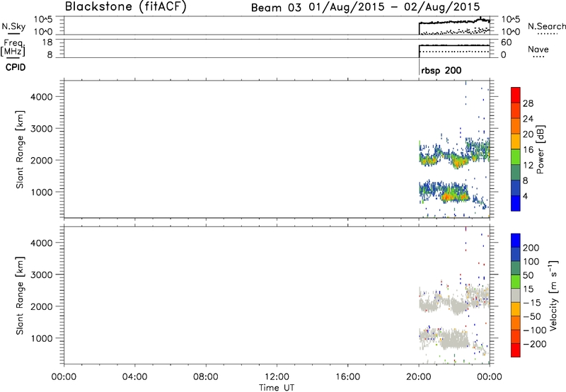Select the 'N.Search' legend label
The width and height of the screenshot is (566, 392).
(546, 26)
